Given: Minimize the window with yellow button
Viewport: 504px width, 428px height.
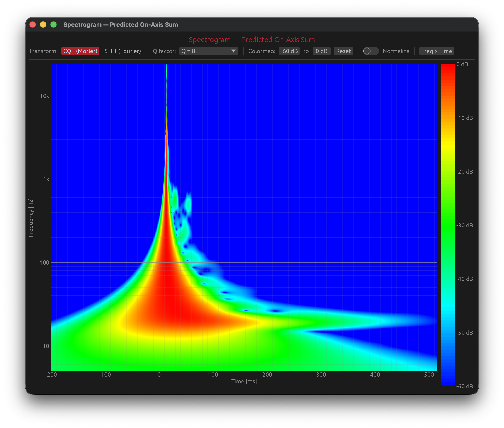Looking at the screenshot, I should tap(43, 24).
